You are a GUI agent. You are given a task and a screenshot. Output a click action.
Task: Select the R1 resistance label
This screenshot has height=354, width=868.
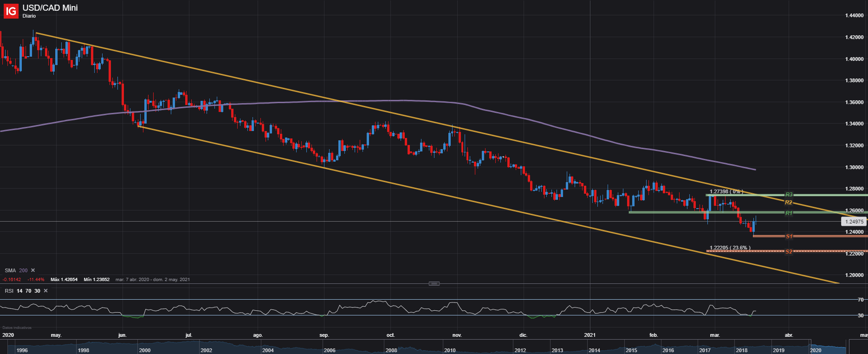point(789,213)
